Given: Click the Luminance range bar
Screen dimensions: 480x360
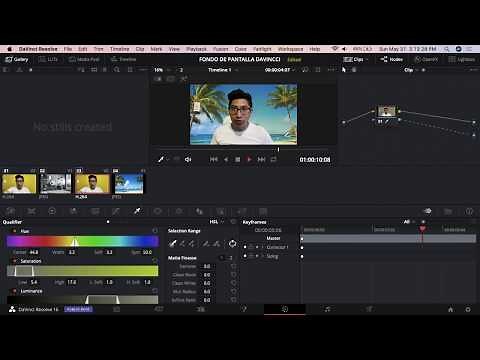Looking at the screenshot, I should coord(83,299).
